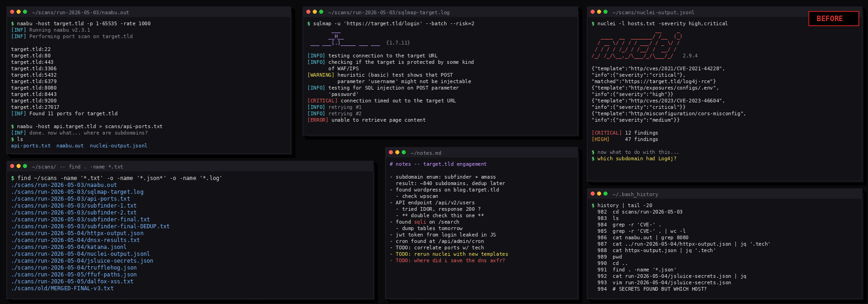Click 'found wordpress on blog.target.tld' note
868x304 pixels.
pos(444,190)
